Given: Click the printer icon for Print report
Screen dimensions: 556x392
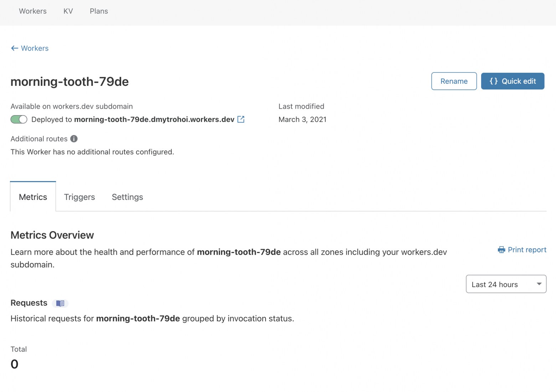Looking at the screenshot, I should (x=501, y=250).
